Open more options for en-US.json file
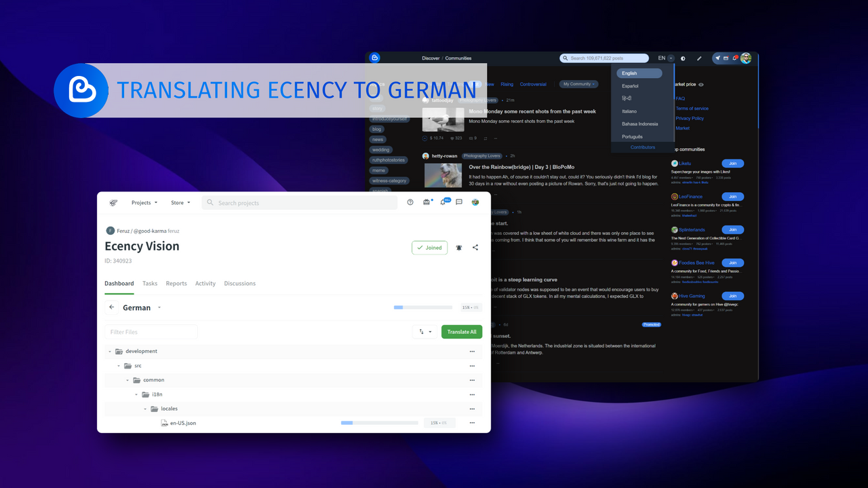The width and height of the screenshot is (868, 488). click(472, 423)
